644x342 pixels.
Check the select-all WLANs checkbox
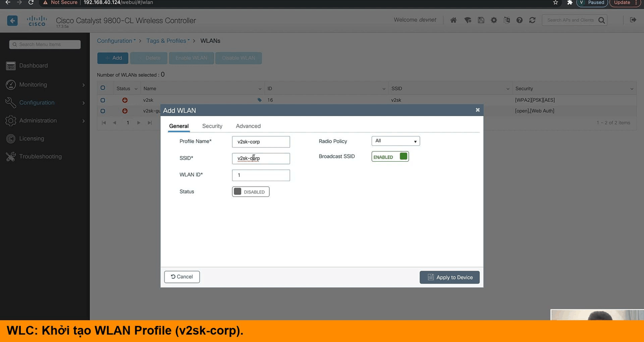[103, 88]
